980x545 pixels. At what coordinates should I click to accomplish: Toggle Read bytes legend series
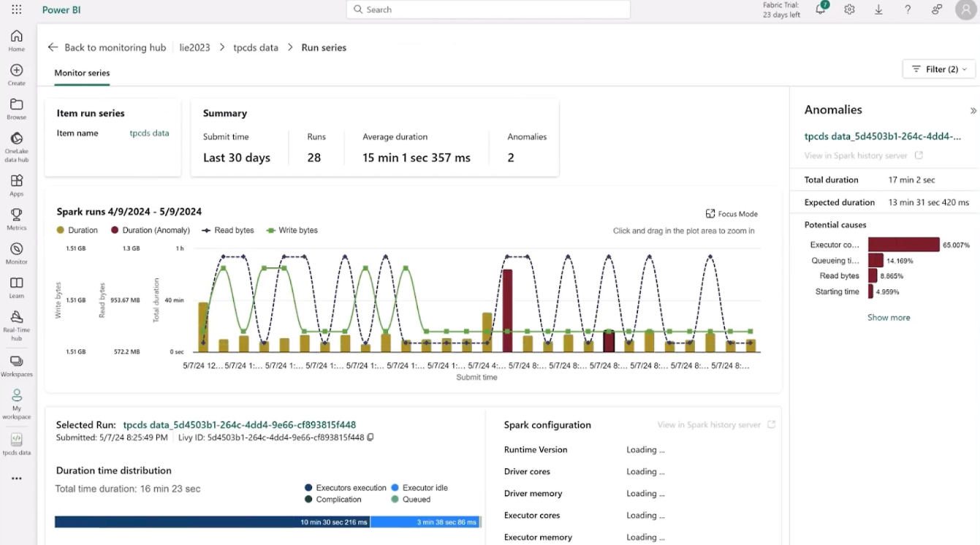228,230
